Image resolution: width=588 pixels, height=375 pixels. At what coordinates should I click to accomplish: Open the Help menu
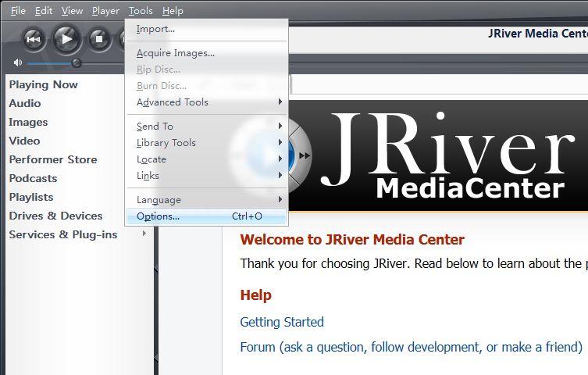click(x=173, y=11)
